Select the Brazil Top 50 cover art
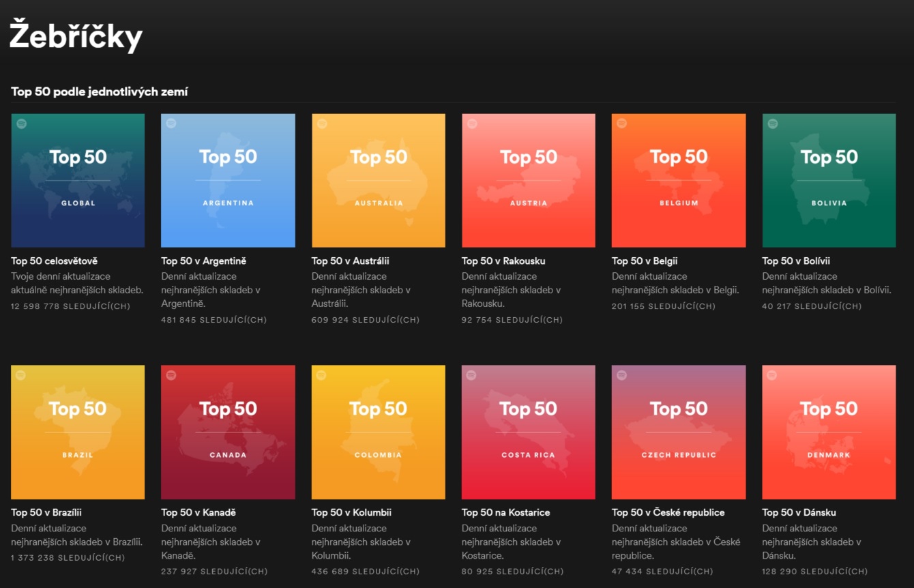914x588 pixels. pyautogui.click(x=78, y=432)
